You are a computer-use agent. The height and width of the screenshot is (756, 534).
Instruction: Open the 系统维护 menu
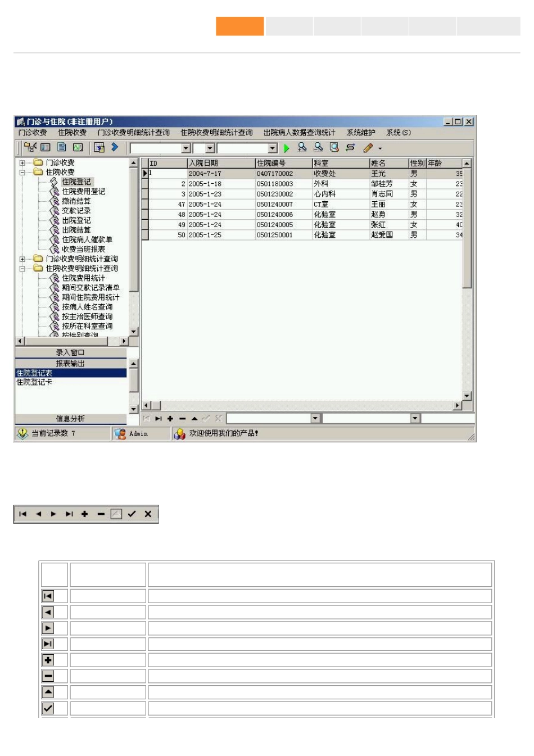(x=361, y=133)
